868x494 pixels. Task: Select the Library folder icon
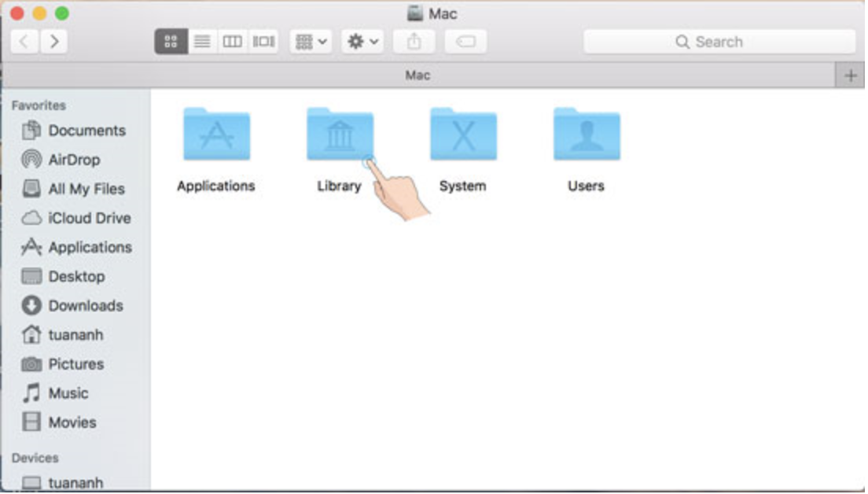click(x=340, y=135)
